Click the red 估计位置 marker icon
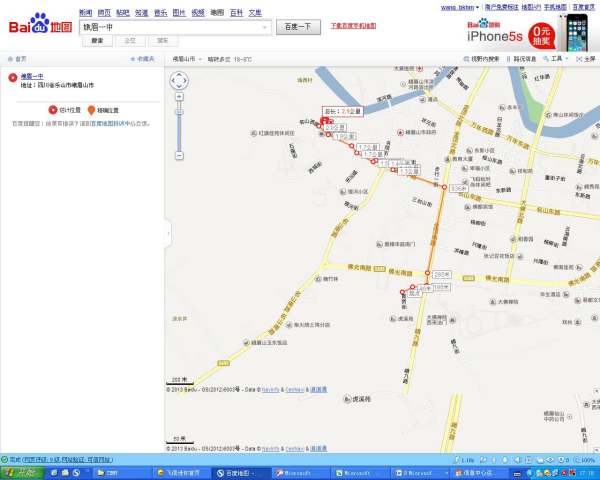The height and width of the screenshot is (480, 600). tap(52, 109)
